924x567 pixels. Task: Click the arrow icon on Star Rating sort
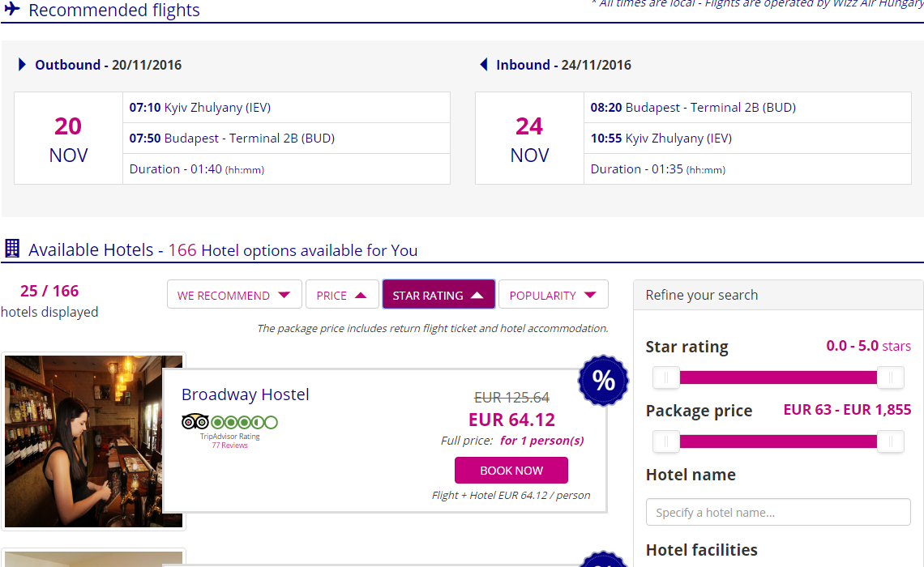[x=477, y=295]
